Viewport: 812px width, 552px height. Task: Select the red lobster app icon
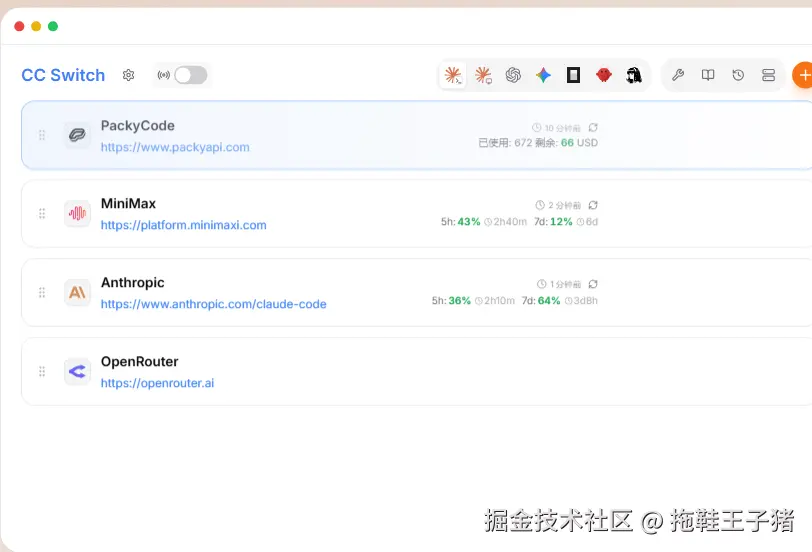(x=603, y=75)
